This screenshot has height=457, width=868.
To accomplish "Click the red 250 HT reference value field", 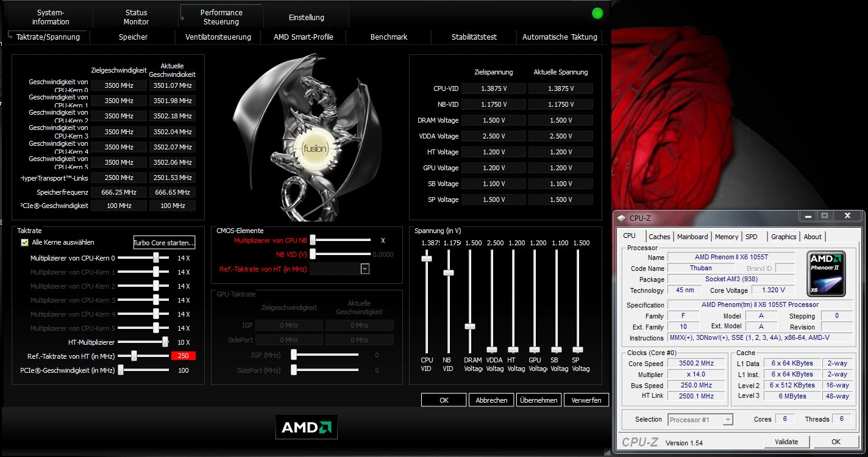I will pyautogui.click(x=183, y=356).
